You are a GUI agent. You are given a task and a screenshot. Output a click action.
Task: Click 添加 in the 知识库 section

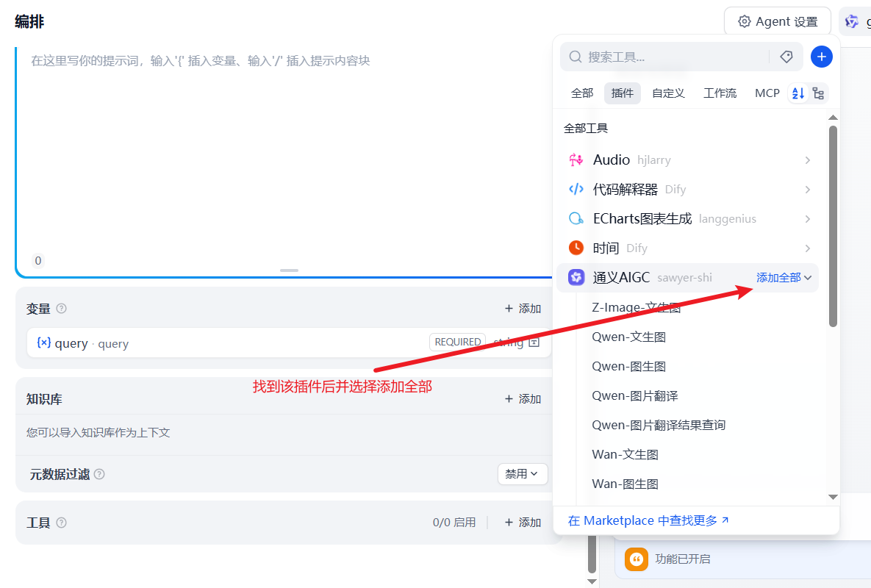(x=523, y=398)
